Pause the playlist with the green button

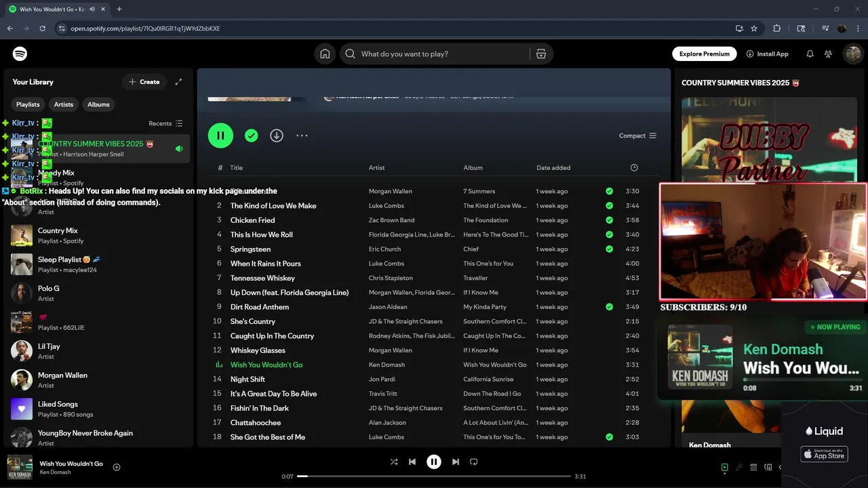[220, 136]
